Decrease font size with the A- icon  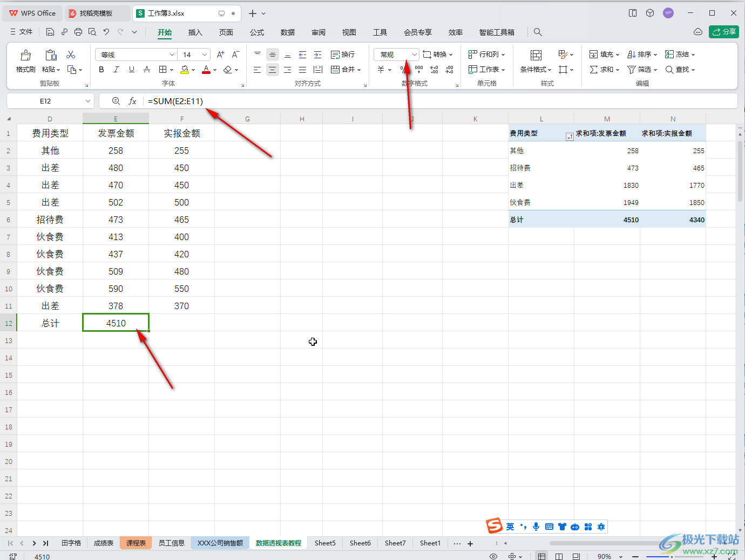(x=235, y=54)
